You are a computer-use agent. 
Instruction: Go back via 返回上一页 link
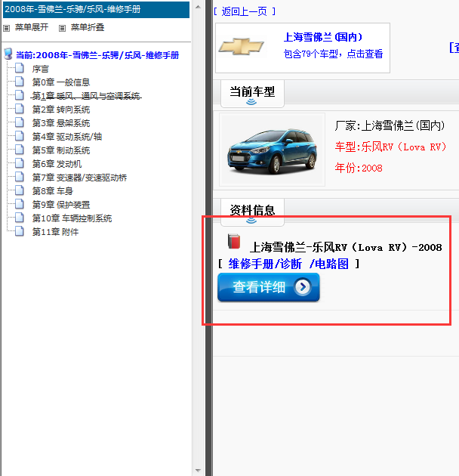[244, 11]
